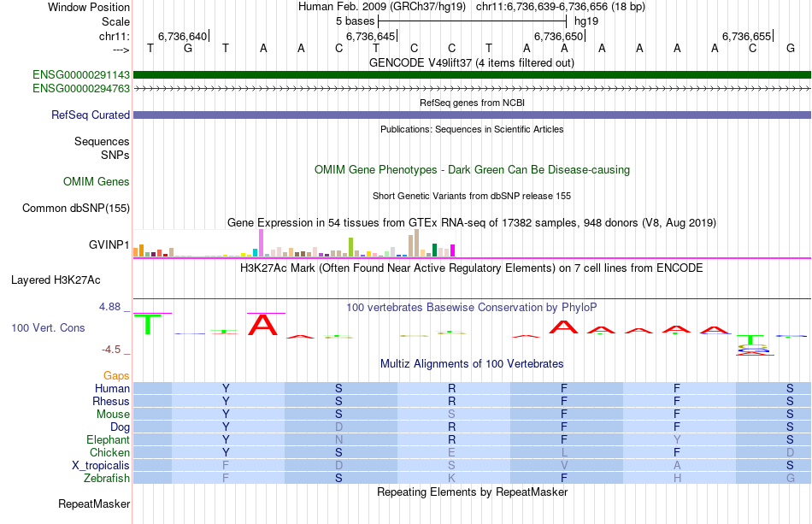Viewport: 812px width, 524px height.
Task: Select the Dog species label
Action: coord(120,427)
